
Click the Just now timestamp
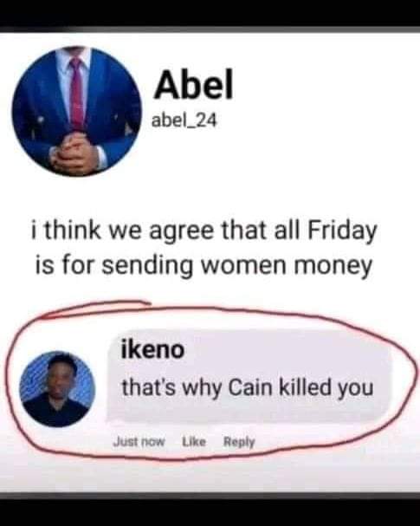coord(139,441)
